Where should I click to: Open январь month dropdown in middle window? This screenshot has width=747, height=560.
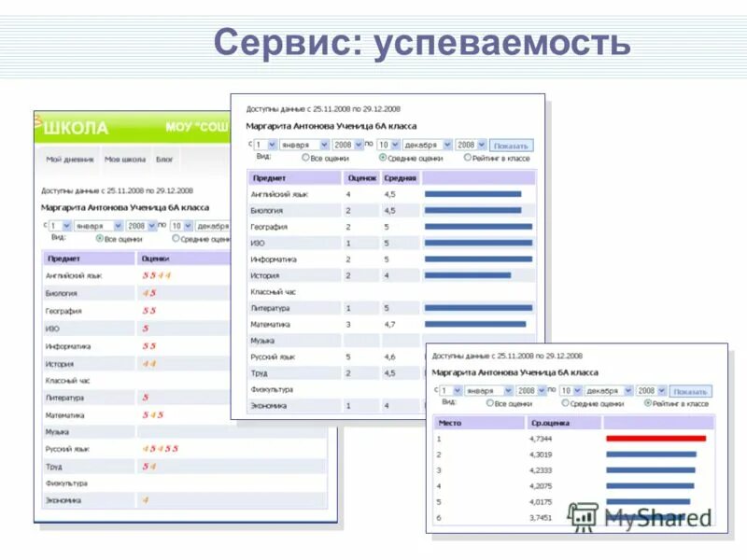[304, 145]
